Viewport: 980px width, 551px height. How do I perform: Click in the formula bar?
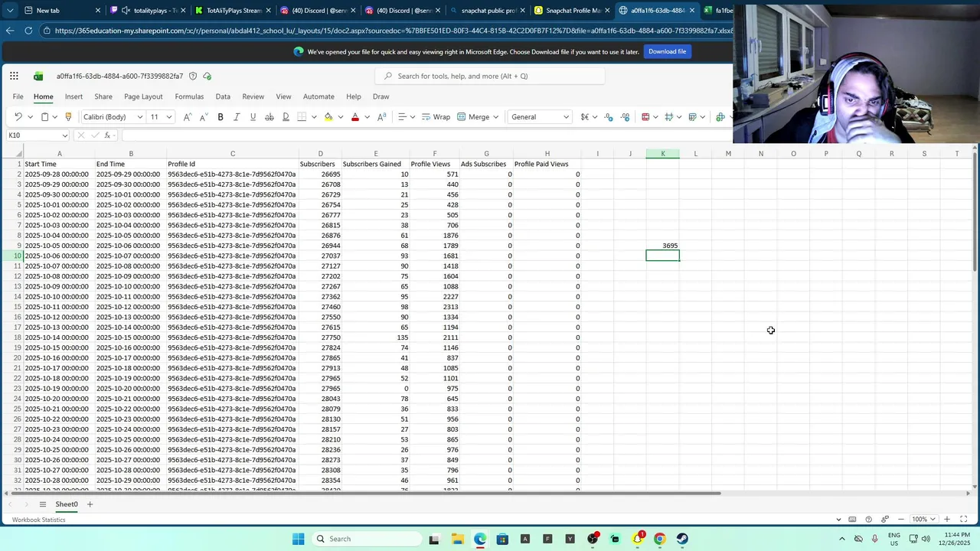(x=429, y=135)
